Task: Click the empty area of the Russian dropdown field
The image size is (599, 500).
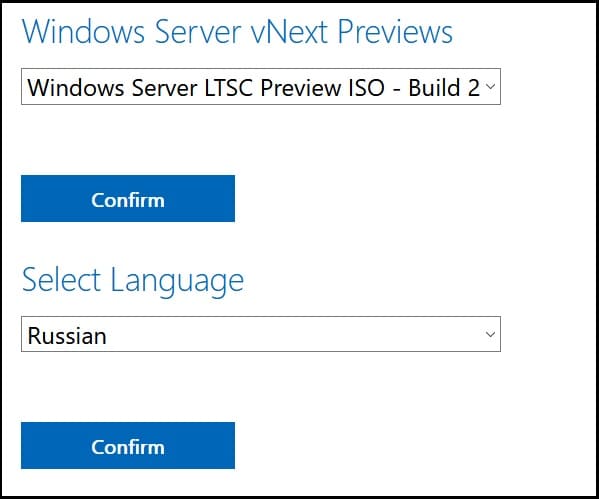Action: pos(294,334)
